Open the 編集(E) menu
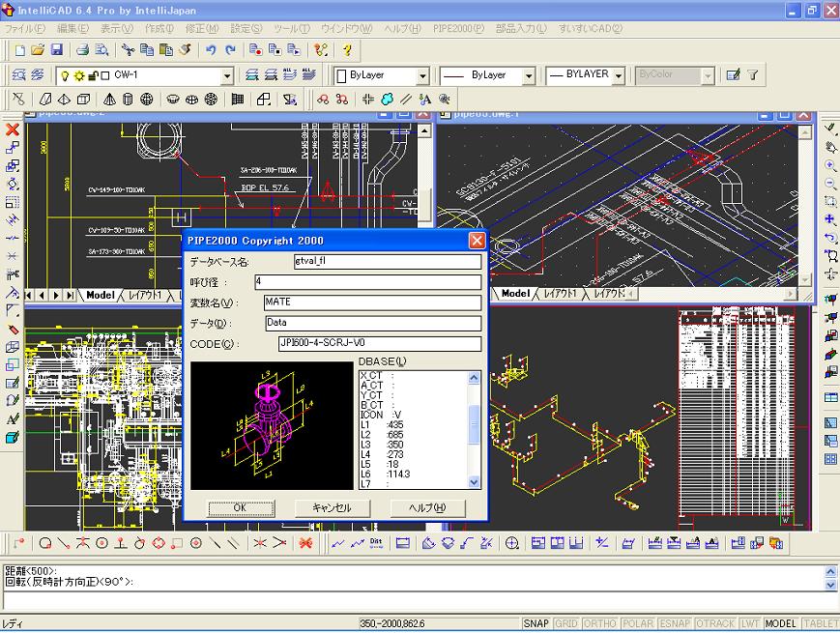Image resolution: width=840 pixels, height=633 pixels. pos(72,28)
